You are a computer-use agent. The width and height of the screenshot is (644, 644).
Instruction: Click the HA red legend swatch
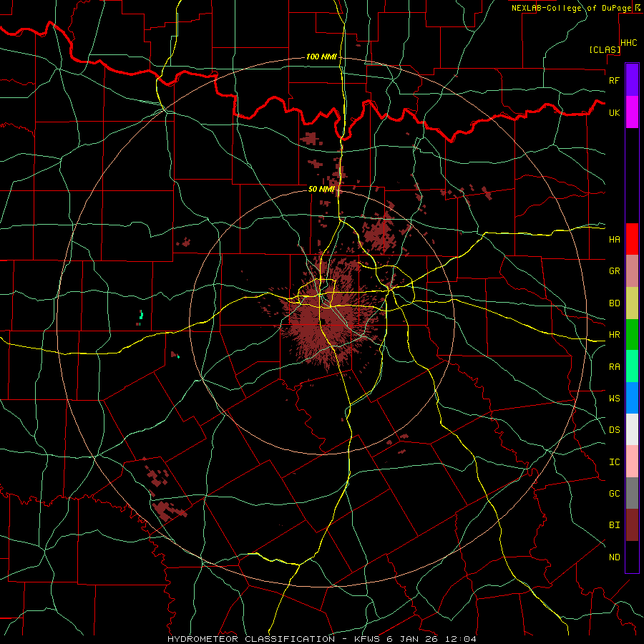(632, 239)
